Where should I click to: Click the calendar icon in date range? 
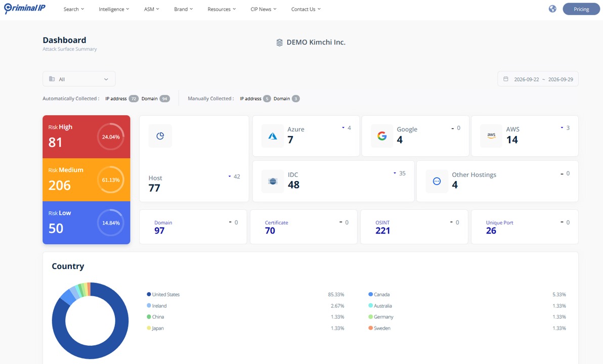(506, 79)
